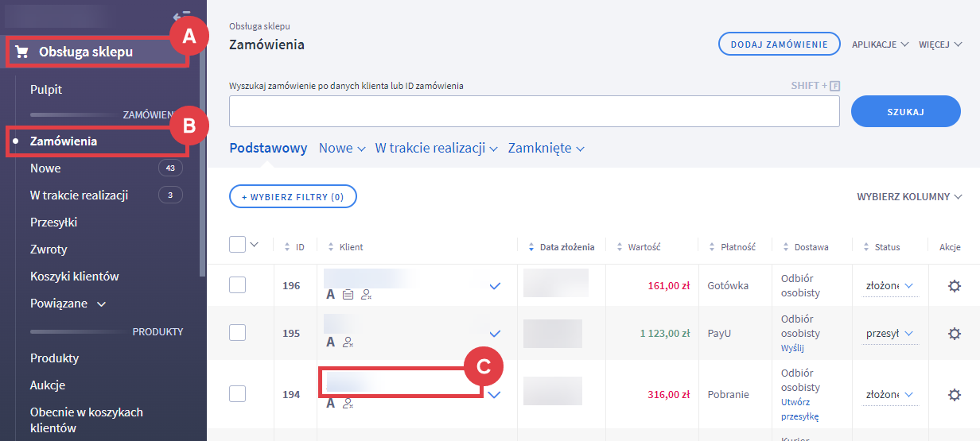Click the gear icon for order 194
The width and height of the screenshot is (980, 441).
(x=955, y=394)
